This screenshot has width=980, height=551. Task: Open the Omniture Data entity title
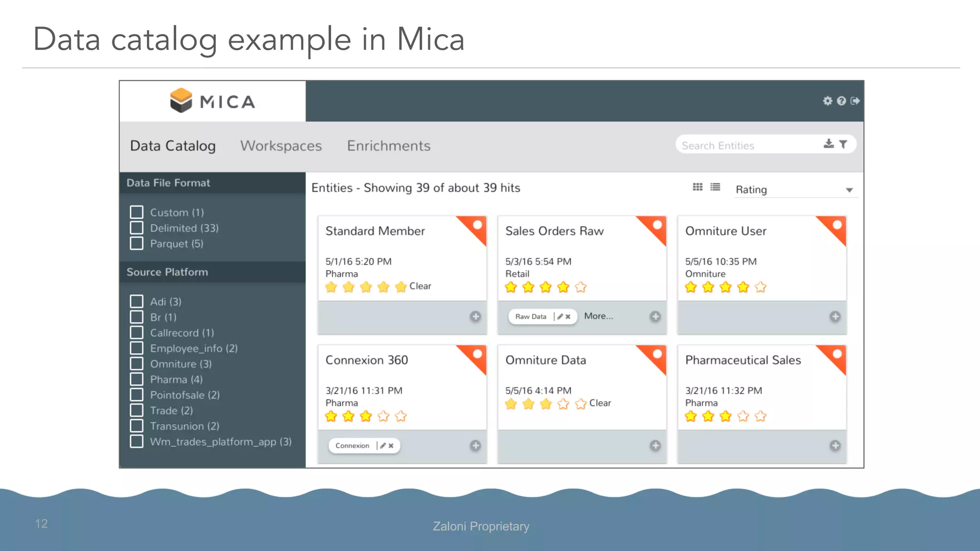tap(546, 360)
